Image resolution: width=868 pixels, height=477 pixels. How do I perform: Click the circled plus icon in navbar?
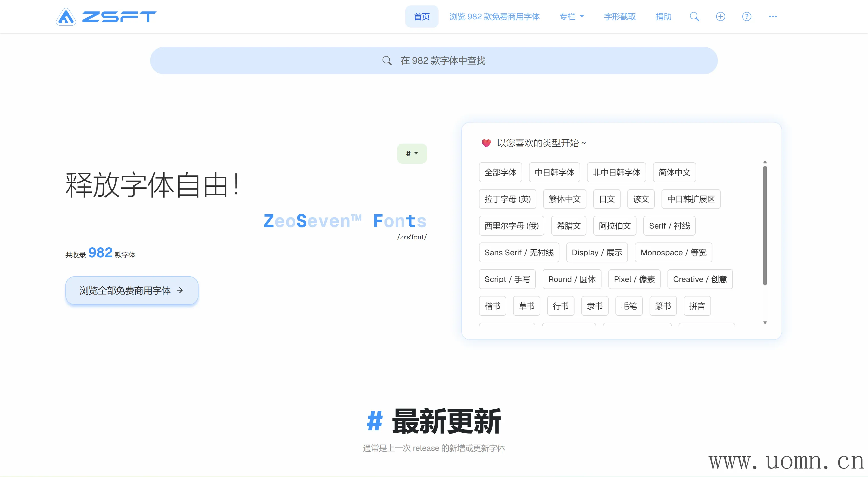pos(720,16)
